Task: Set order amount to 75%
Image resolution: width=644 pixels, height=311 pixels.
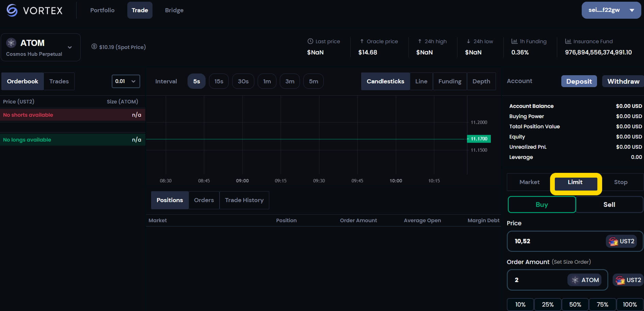Action: (x=602, y=305)
